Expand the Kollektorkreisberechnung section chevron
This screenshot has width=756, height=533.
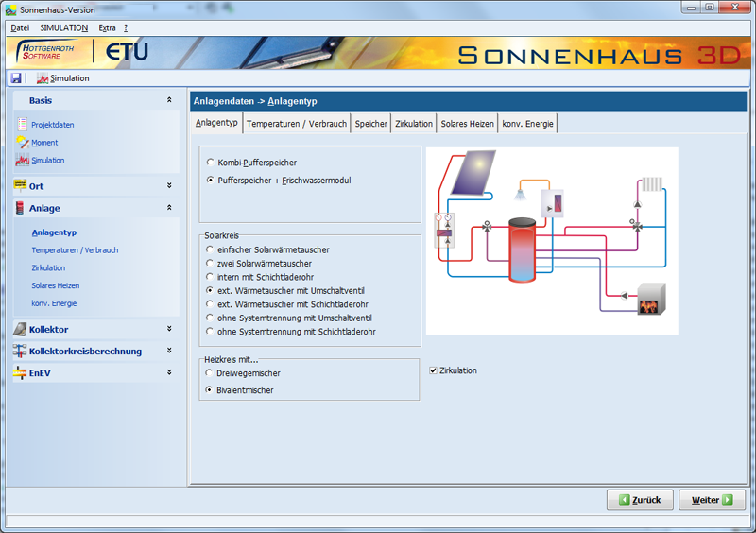(x=169, y=351)
